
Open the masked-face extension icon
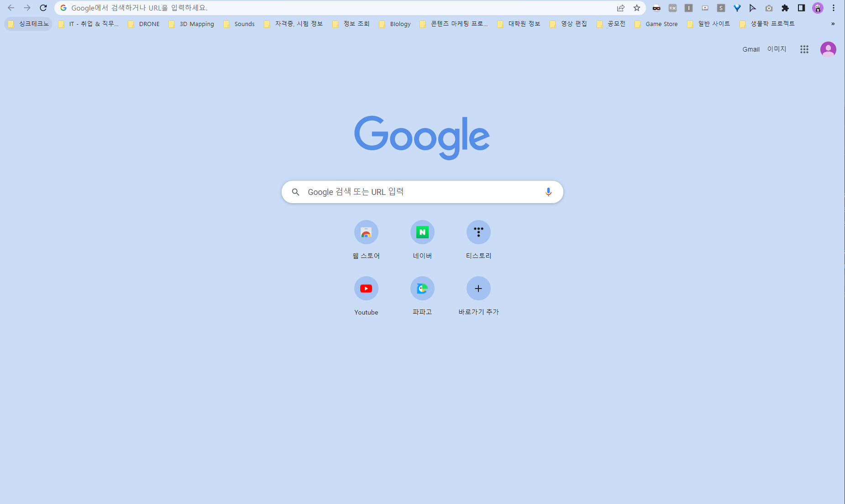(656, 8)
